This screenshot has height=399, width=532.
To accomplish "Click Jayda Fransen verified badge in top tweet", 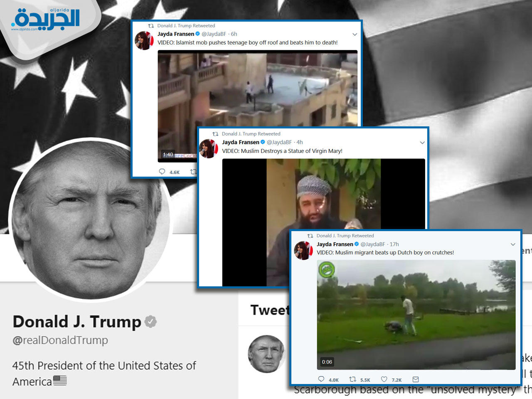I will [x=198, y=34].
